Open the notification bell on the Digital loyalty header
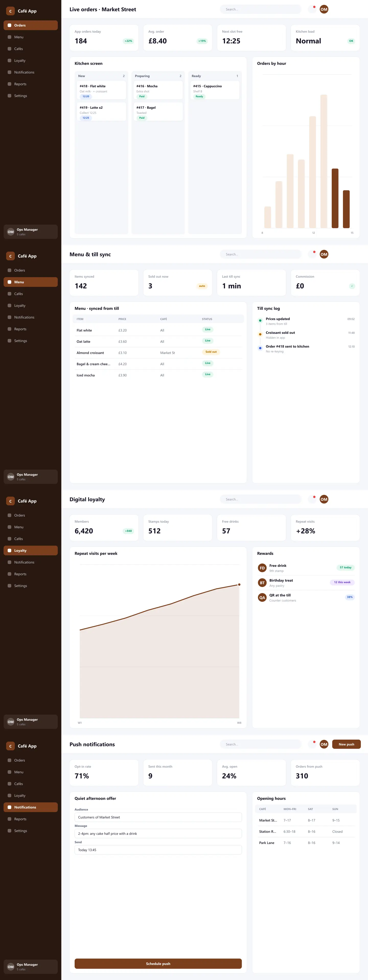This screenshot has height=980, width=368. tap(312, 499)
